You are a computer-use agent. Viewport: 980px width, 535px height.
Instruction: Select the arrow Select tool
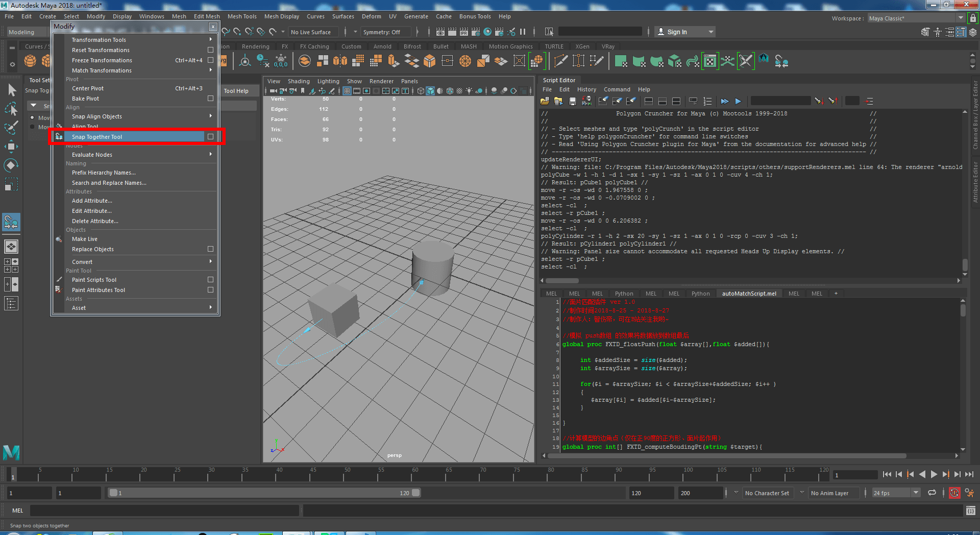pyautogui.click(x=12, y=90)
